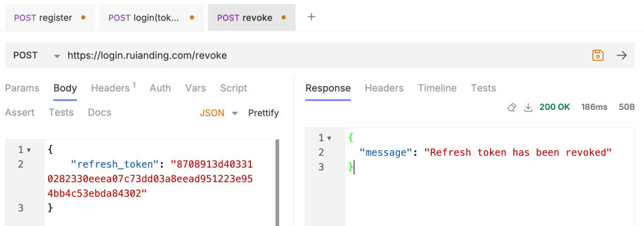Save the request with the orange disk icon
This screenshot has height=226, width=644.
click(597, 55)
